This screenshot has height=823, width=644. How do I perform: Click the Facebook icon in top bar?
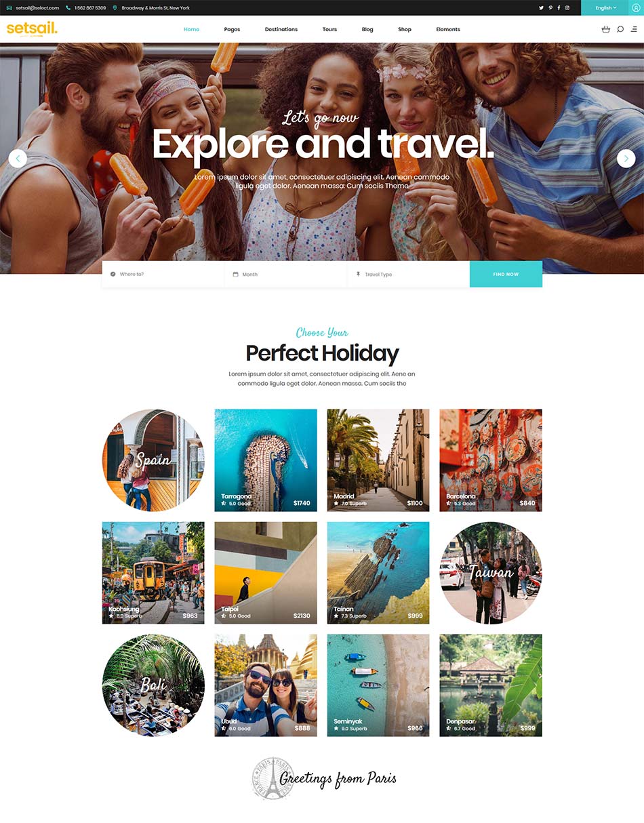pos(559,7)
